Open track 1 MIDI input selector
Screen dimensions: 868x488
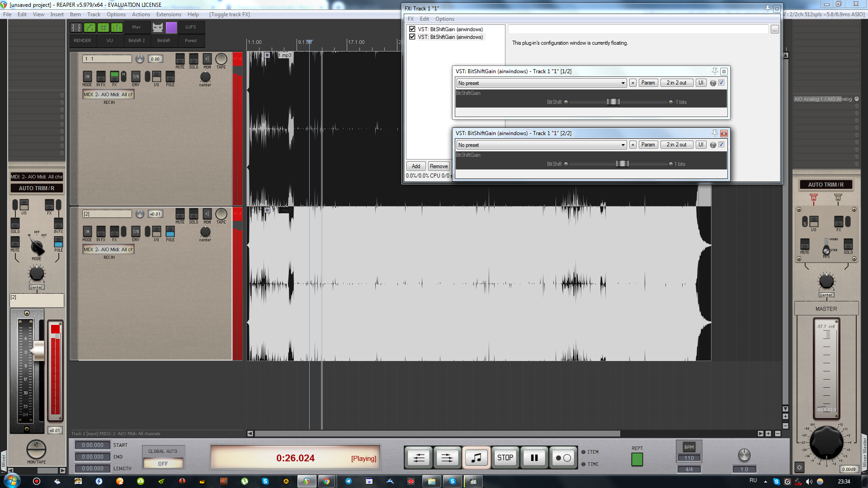pos(108,94)
